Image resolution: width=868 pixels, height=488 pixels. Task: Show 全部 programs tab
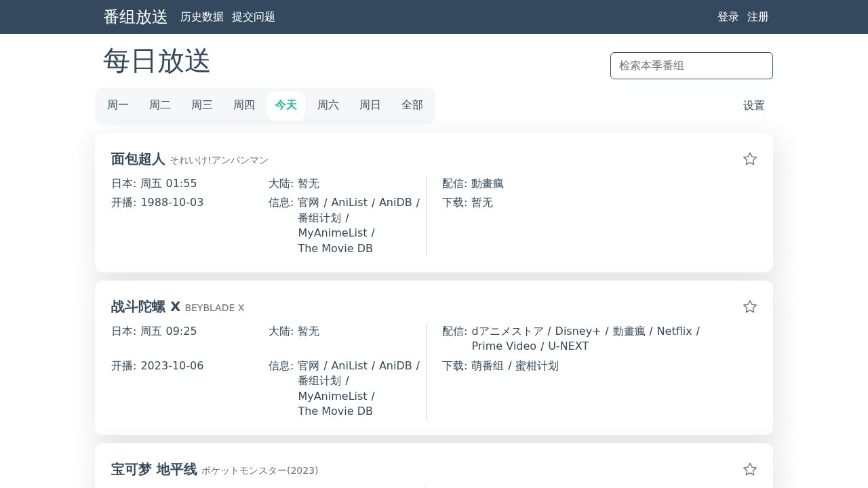click(412, 105)
